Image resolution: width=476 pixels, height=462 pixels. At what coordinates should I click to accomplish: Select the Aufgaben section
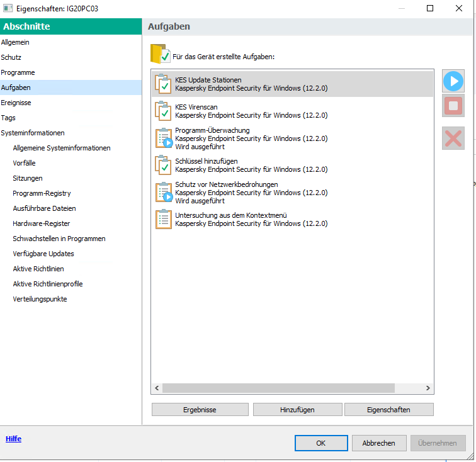click(x=71, y=87)
